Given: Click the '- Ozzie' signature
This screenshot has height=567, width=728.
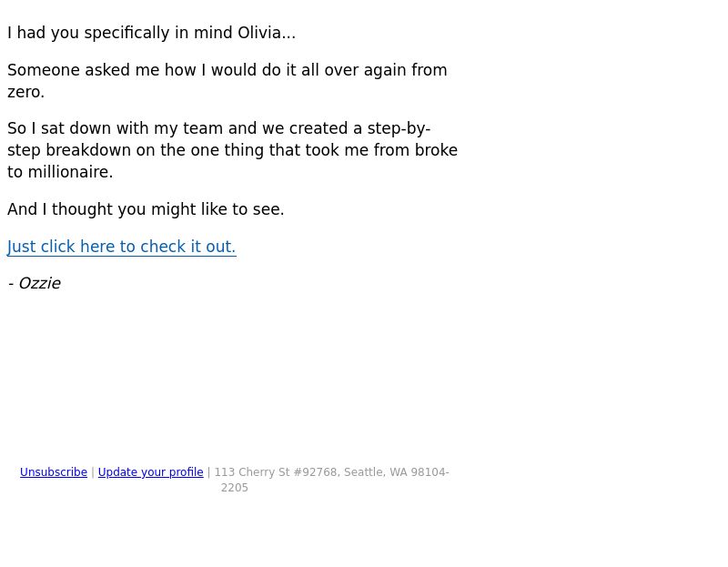Looking at the screenshot, I should [34, 283].
